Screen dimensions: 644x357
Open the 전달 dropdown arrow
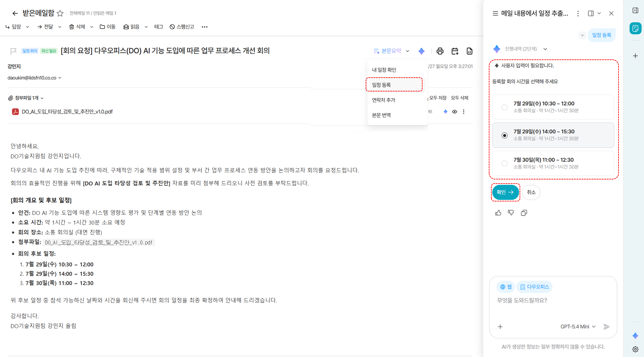59,27
